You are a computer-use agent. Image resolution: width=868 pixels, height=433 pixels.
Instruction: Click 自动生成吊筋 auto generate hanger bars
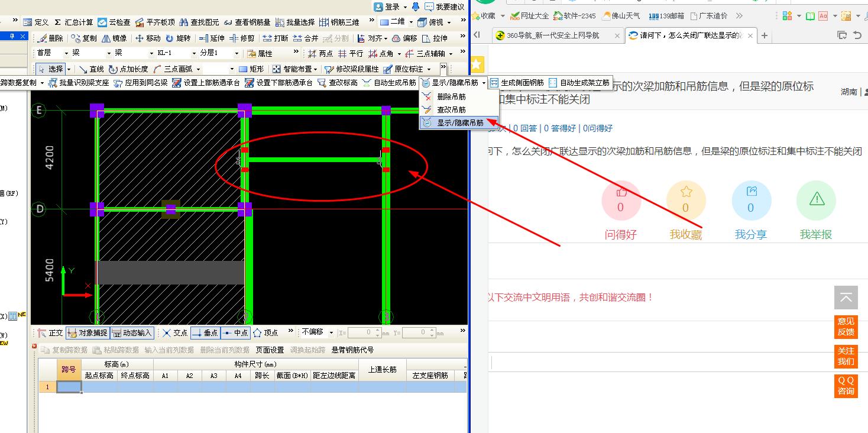[x=389, y=83]
